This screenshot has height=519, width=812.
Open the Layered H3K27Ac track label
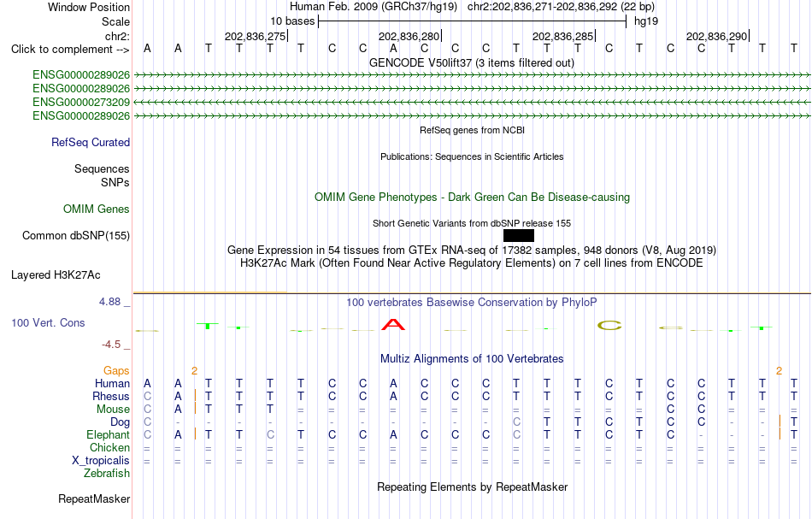[x=56, y=274]
